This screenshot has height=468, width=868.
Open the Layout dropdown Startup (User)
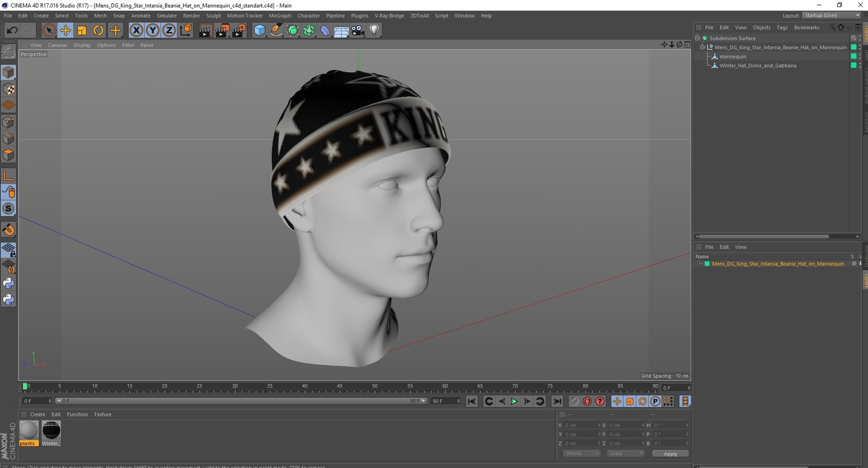(832, 15)
